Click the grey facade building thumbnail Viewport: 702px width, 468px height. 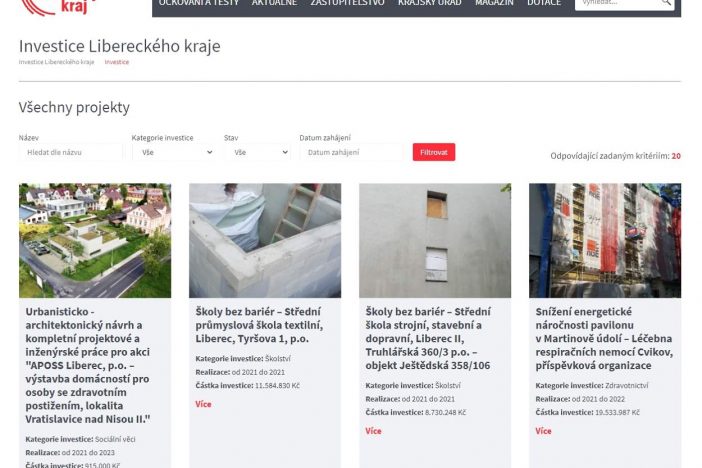435,240
